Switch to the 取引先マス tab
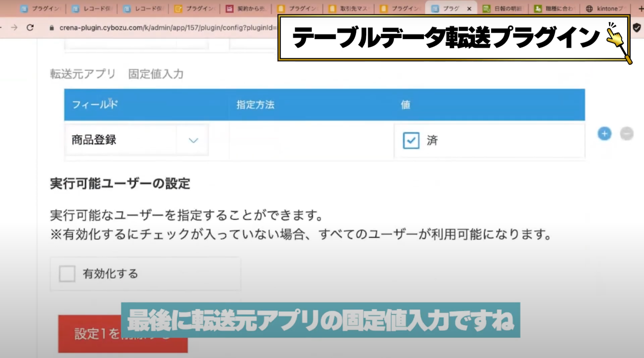The height and width of the screenshot is (358, 644). tap(349, 9)
